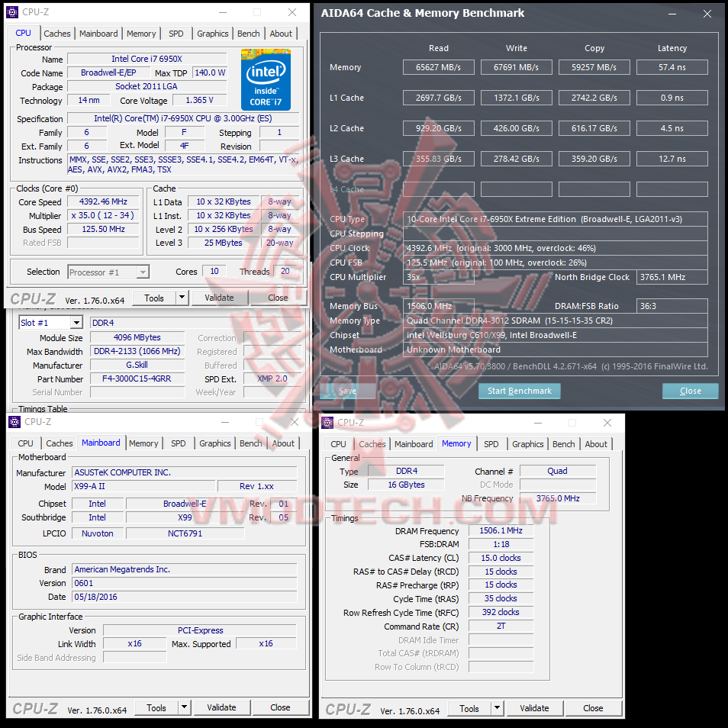This screenshot has height=728, width=728.
Task: Select Bench tab in Memory CPU-Z window
Action: (564, 444)
